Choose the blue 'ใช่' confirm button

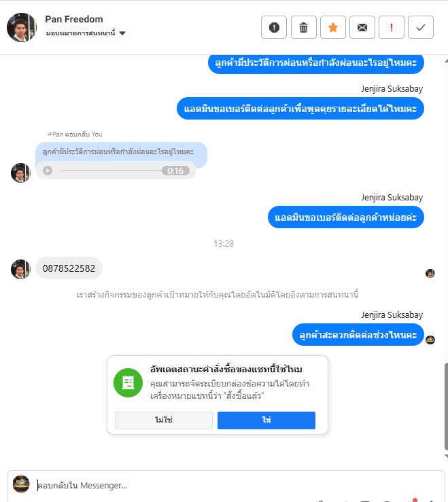coord(266,420)
